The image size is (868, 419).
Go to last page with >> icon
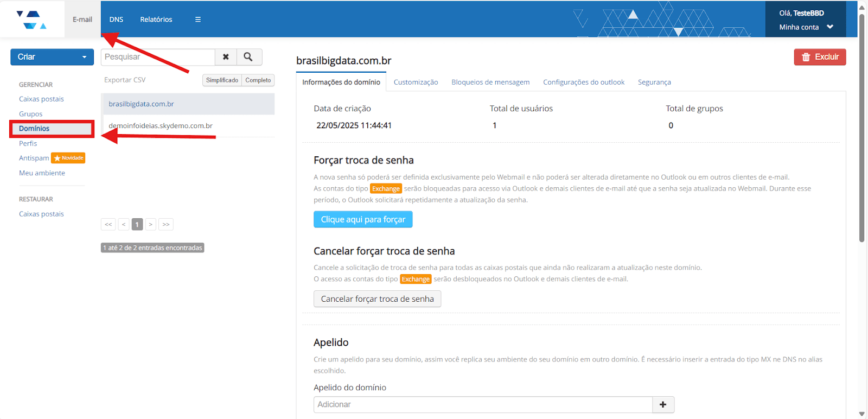[x=166, y=224]
